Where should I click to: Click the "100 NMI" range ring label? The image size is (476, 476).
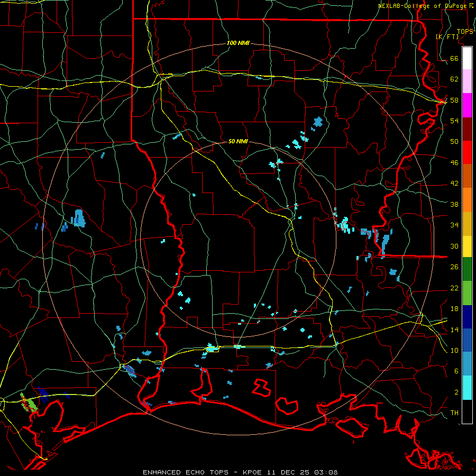click(238, 43)
